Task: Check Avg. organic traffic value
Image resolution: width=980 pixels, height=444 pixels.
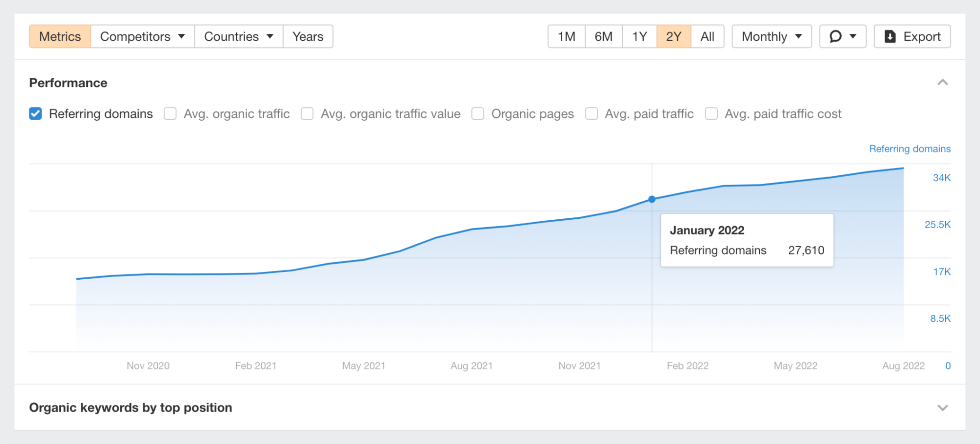Action: coord(307,113)
